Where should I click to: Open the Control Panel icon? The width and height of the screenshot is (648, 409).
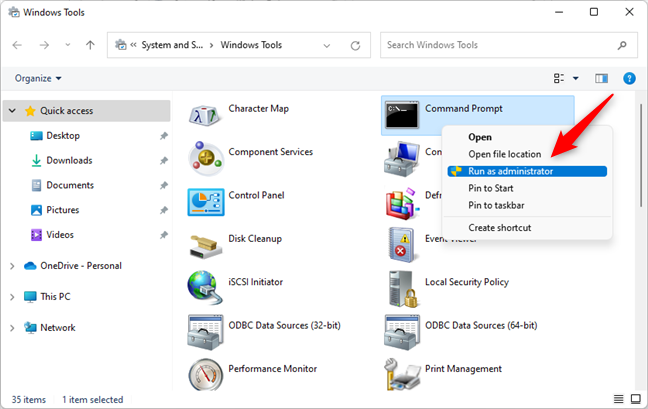[206, 202]
